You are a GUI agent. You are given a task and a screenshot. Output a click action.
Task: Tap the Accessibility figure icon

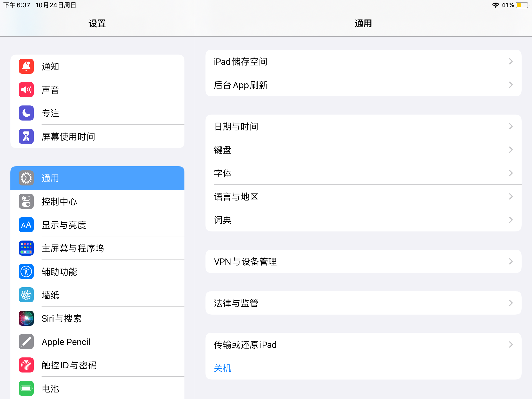(26, 271)
